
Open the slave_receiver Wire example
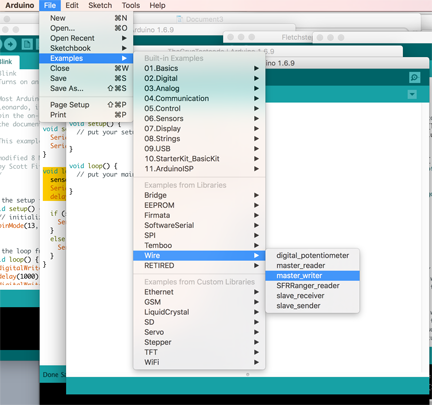point(312,295)
